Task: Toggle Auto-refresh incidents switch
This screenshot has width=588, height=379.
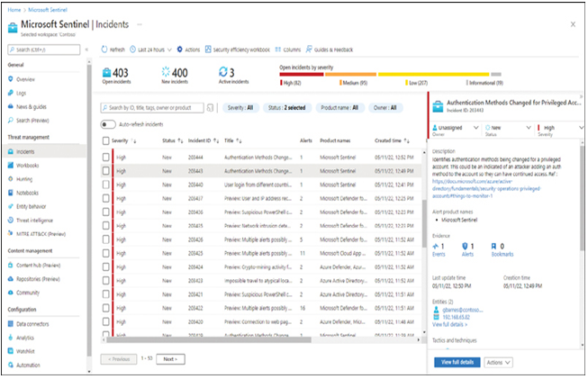Action: coord(108,124)
